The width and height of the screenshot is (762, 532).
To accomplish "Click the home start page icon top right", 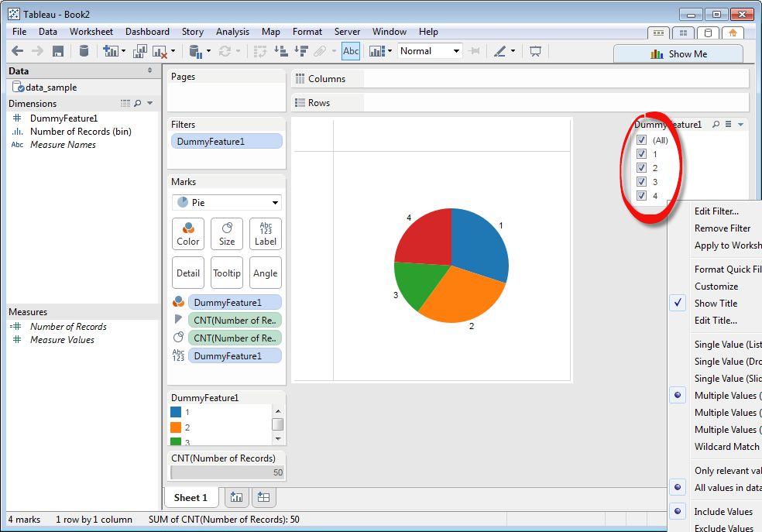I will point(733,33).
